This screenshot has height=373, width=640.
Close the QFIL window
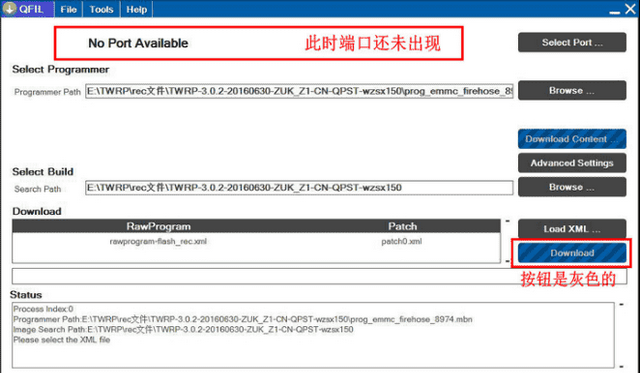(631, 9)
